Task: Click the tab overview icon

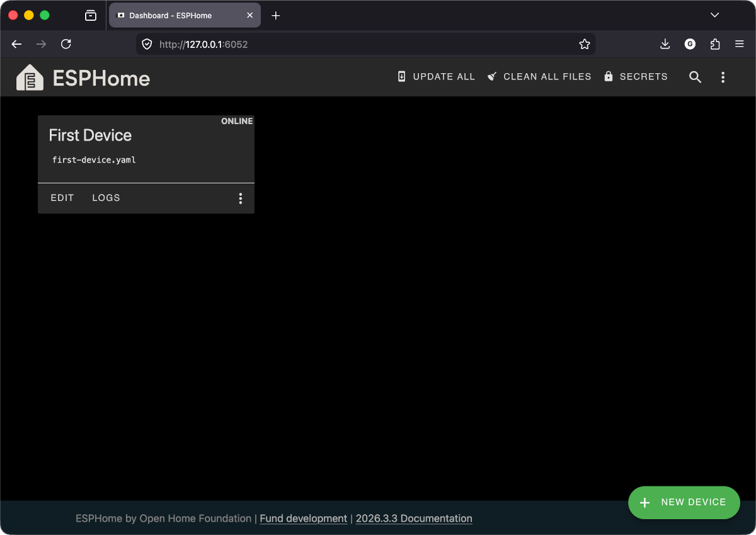Action: 91,15
